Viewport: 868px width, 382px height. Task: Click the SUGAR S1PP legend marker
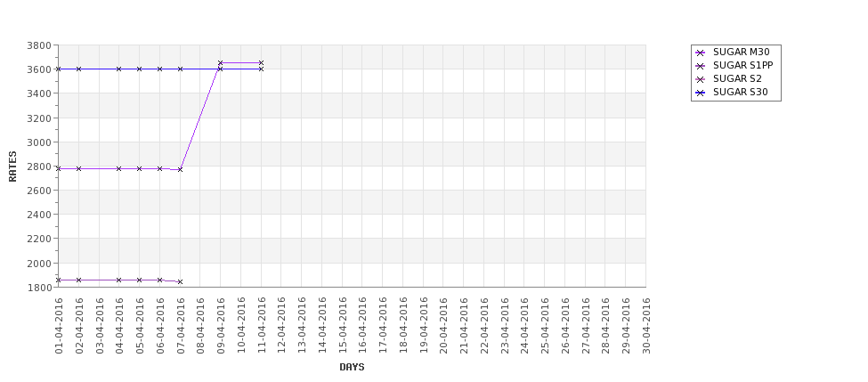[701, 66]
